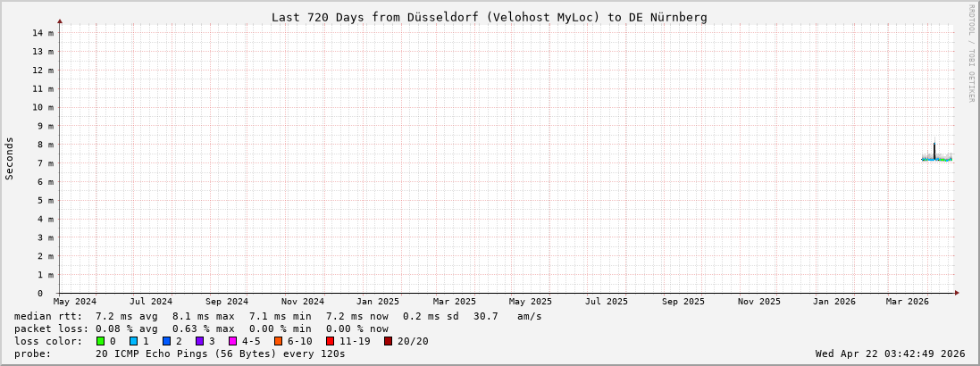Click the purple loss color 3 swatch
980x366 pixels.
199,341
